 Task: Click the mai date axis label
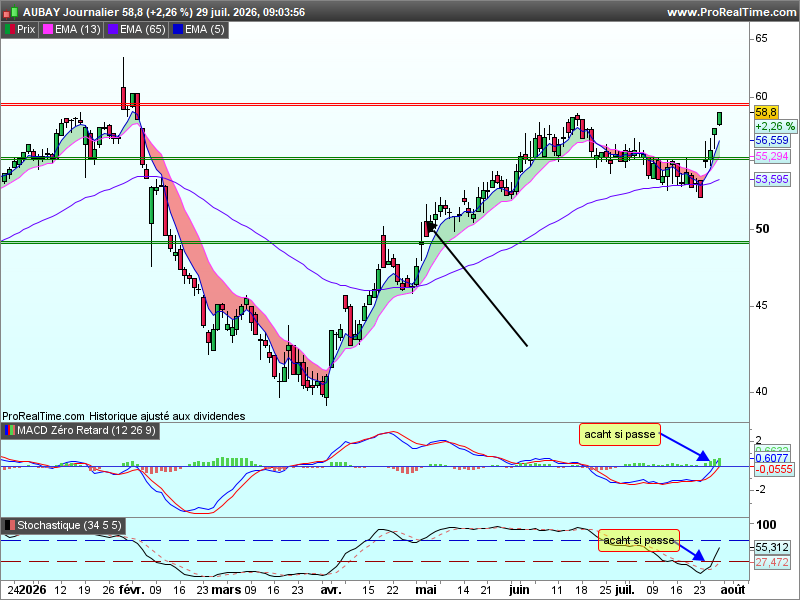tap(426, 590)
